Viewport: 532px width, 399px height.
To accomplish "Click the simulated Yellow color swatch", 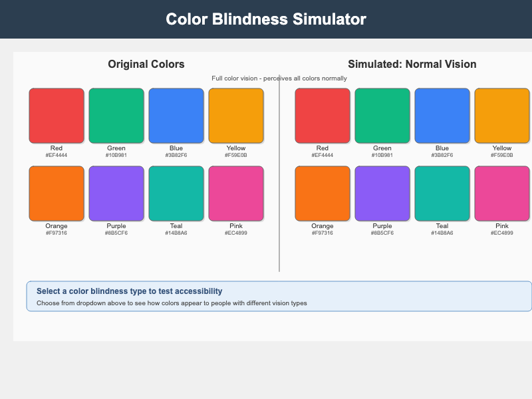I will (x=501, y=115).
